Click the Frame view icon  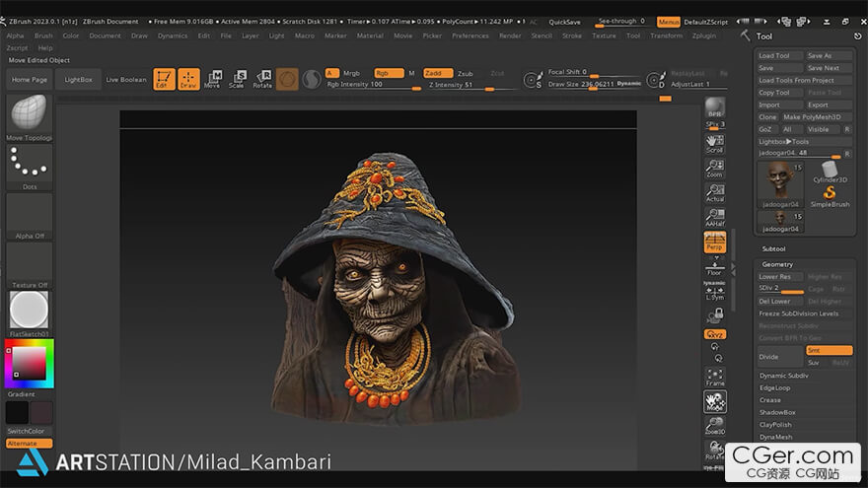click(715, 377)
